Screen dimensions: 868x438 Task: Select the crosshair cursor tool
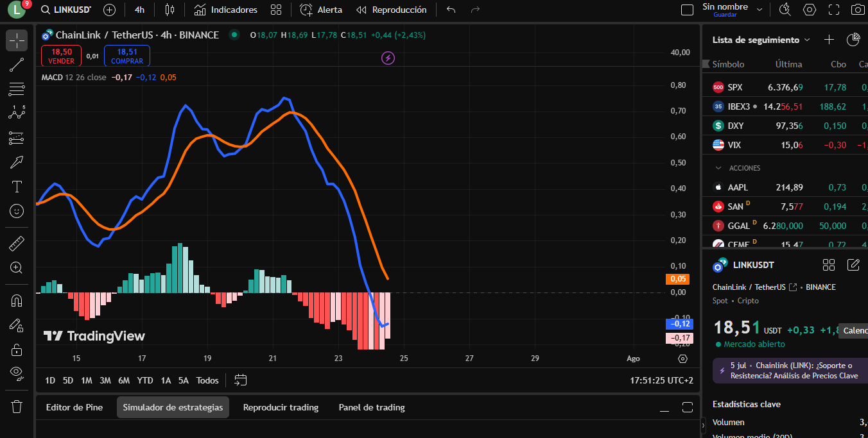coord(17,40)
